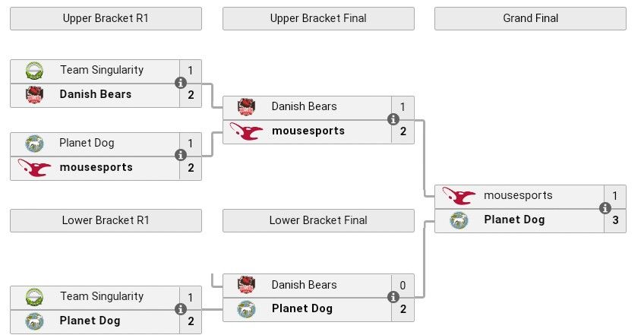Click info icon in Lower Bracket R1 match
Viewport: 644px width, 335px height.
[x=181, y=308]
